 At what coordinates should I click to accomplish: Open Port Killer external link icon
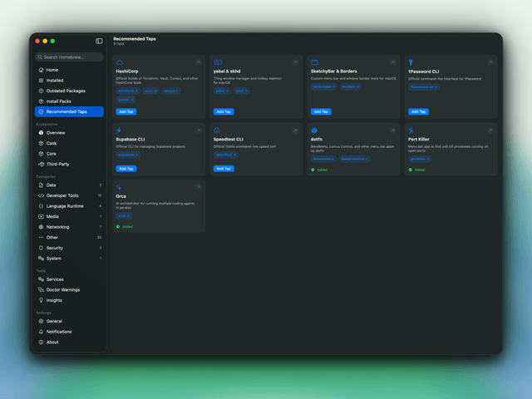pos(490,131)
